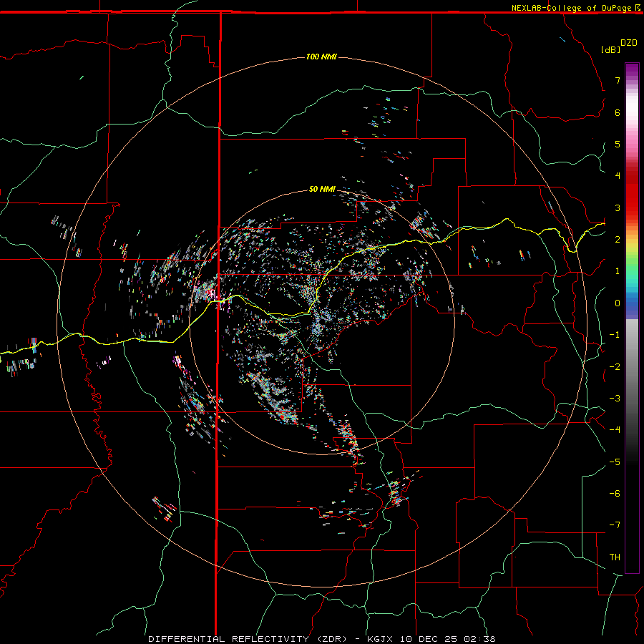
Task: Click the DZD legend title
Action: pyautogui.click(x=629, y=43)
